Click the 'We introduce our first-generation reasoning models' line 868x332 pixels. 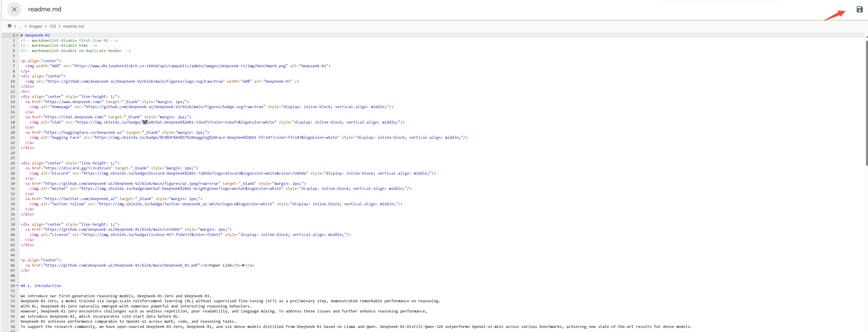coord(116,296)
